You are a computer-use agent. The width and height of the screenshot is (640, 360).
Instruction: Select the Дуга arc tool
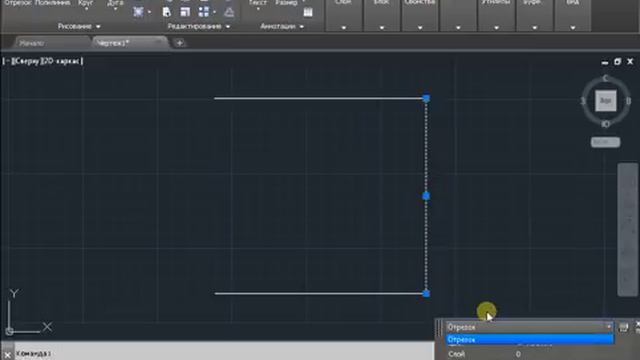(x=115, y=3)
